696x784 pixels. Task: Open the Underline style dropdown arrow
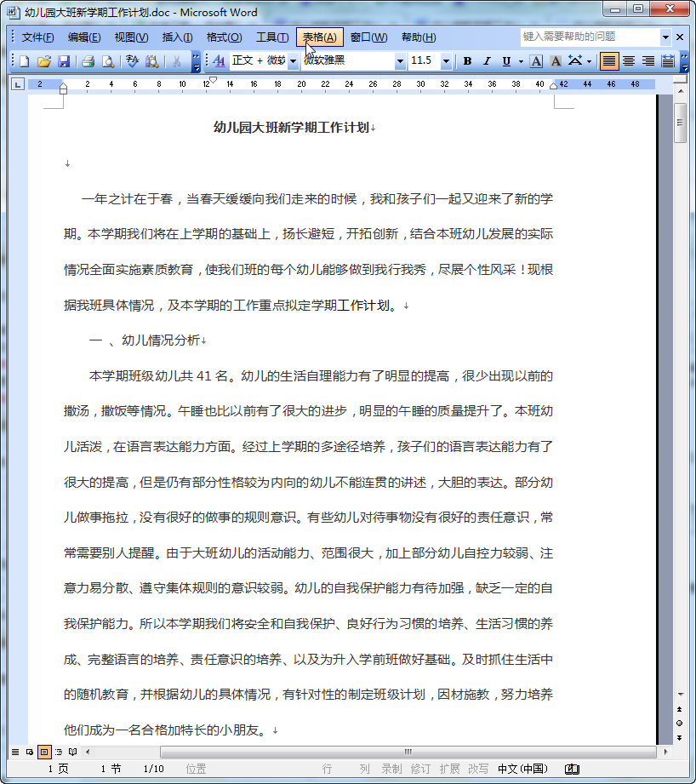521,61
